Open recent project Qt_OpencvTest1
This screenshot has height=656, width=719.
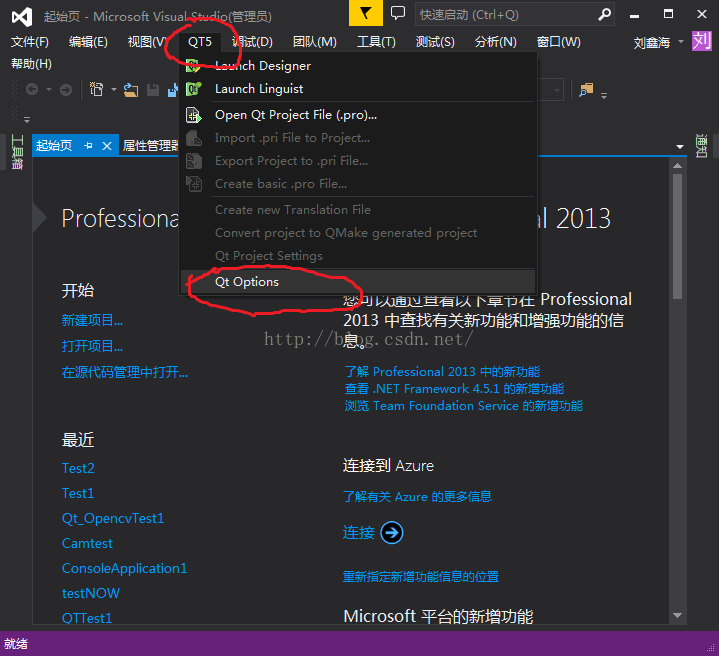[113, 518]
